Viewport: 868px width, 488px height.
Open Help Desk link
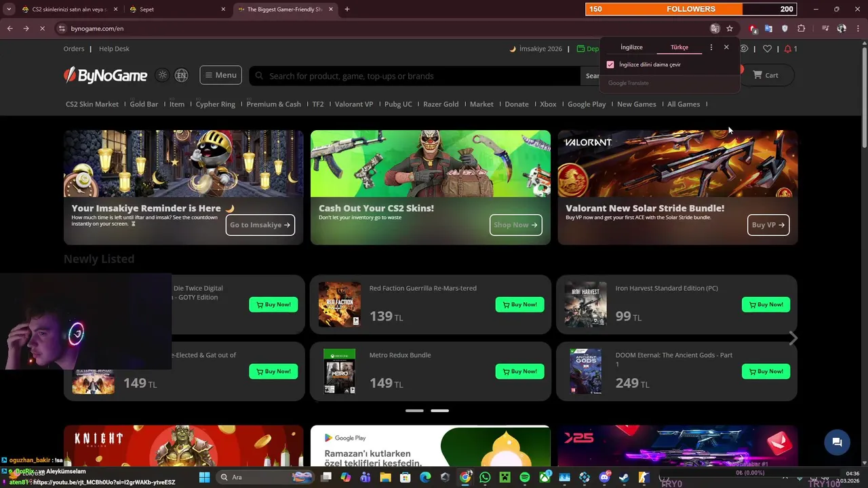(x=114, y=49)
